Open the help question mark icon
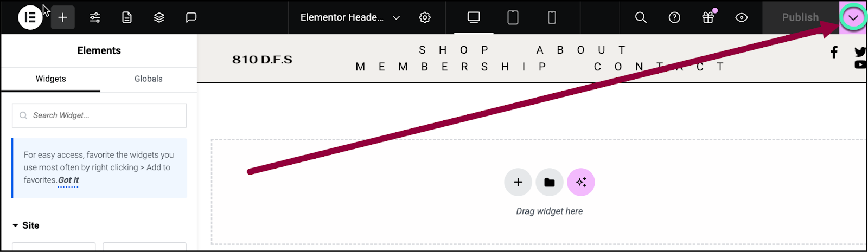Viewport: 868px width, 252px height. 674,17
